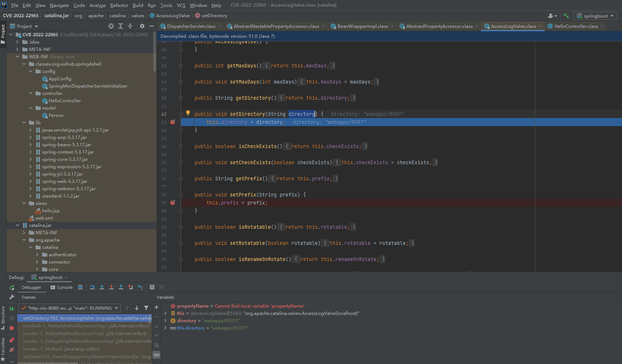The width and height of the screenshot is (622, 364).
Task: Step Into in debugger toolbar
Action: click(x=102, y=287)
